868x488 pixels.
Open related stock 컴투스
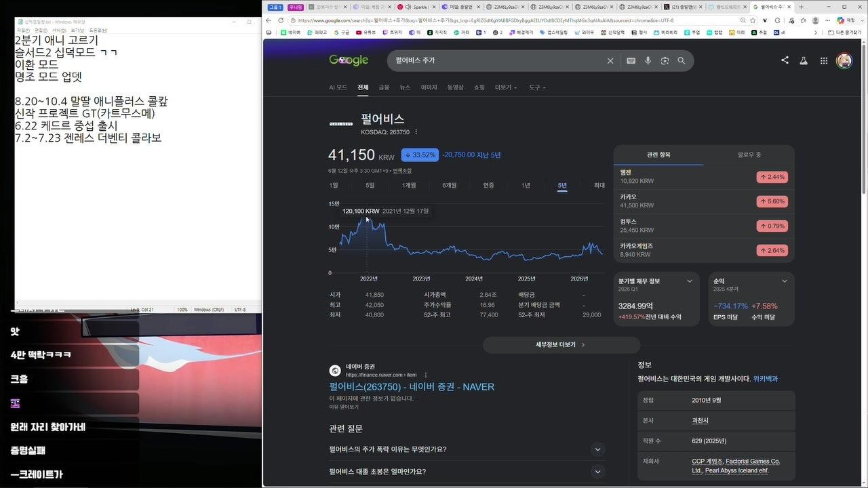point(704,226)
